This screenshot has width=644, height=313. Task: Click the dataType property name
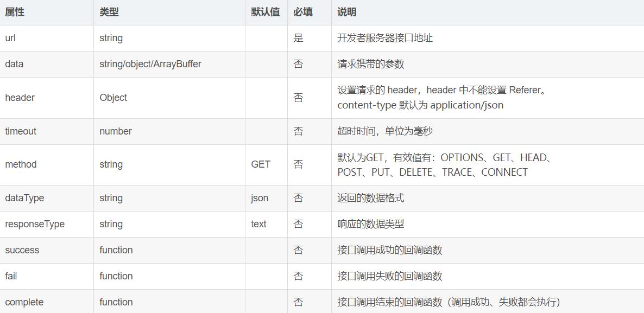22,198
